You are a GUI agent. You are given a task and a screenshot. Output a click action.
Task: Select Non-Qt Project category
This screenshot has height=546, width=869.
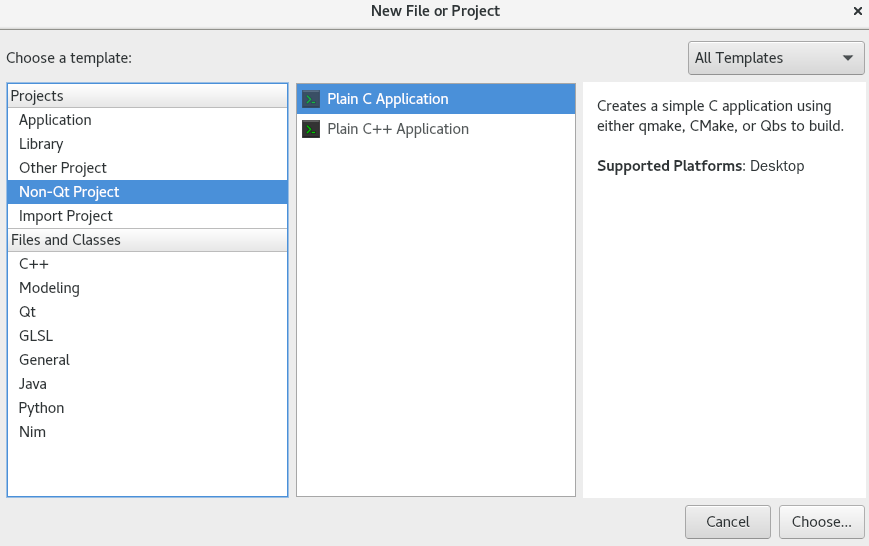click(x=147, y=192)
